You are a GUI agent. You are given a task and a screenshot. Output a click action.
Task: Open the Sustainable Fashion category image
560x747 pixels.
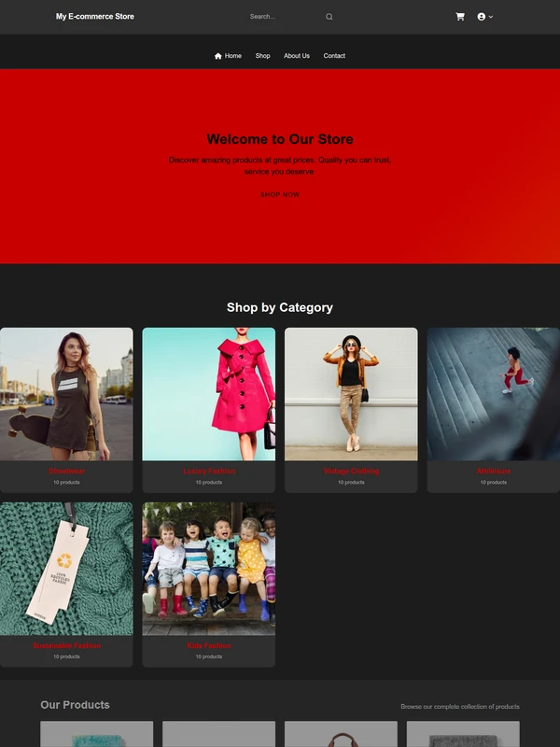pyautogui.click(x=66, y=569)
